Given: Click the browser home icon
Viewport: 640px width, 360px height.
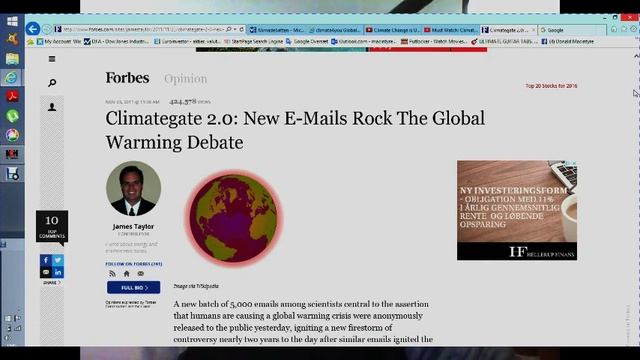Looking at the screenshot, I should pyautogui.click(x=614, y=29).
